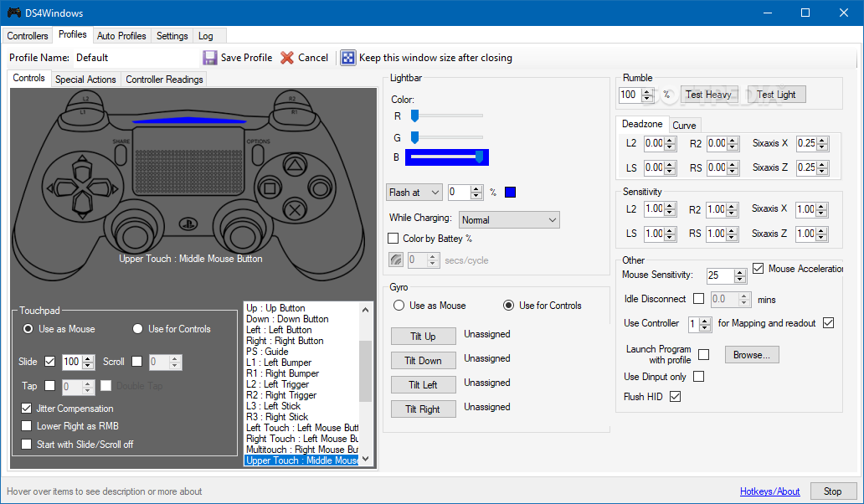864x504 pixels.
Task: Click the DS4Windows gamepad title icon
Action: click(x=13, y=12)
